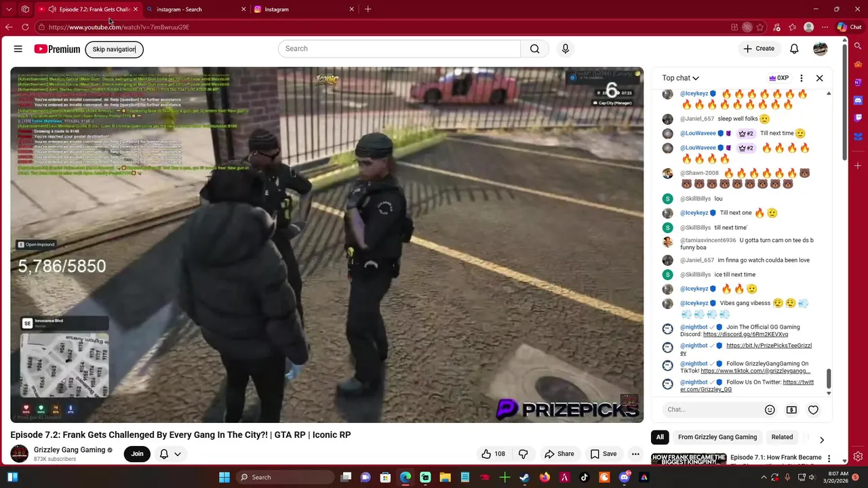868x488 pixels.
Task: Click the YouTube search input field
Action: pyautogui.click(x=399, y=49)
